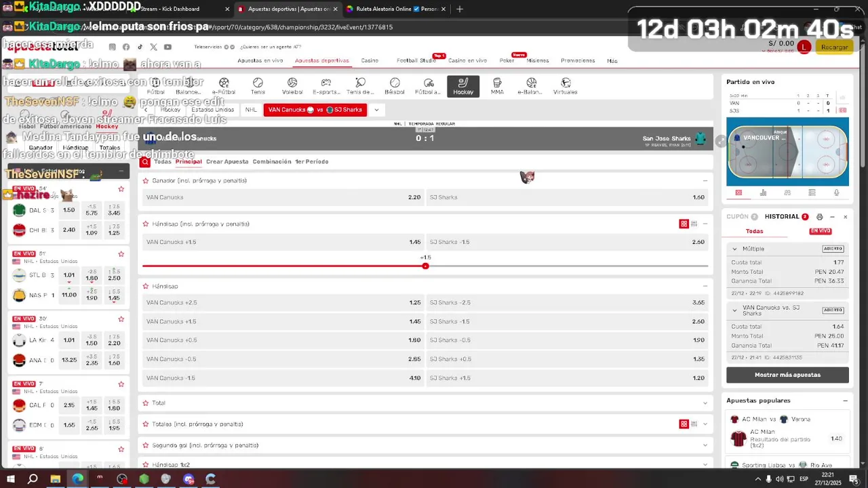Open Fútbol americano sport icon
This screenshot has width=868, height=488.
coord(428,86)
